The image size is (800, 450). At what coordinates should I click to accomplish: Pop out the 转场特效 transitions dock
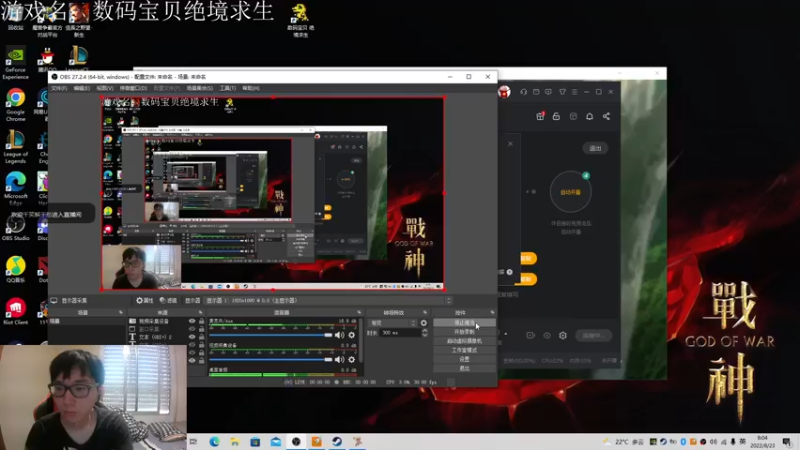425,312
